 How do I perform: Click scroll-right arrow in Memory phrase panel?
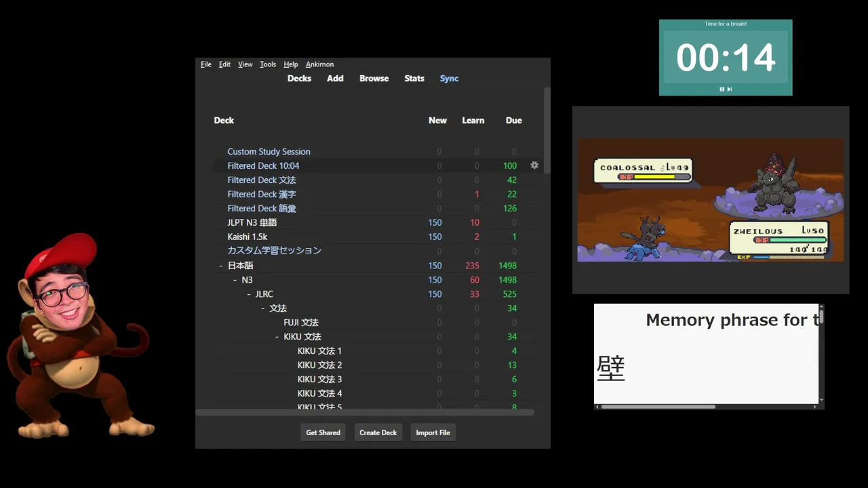[x=815, y=407]
